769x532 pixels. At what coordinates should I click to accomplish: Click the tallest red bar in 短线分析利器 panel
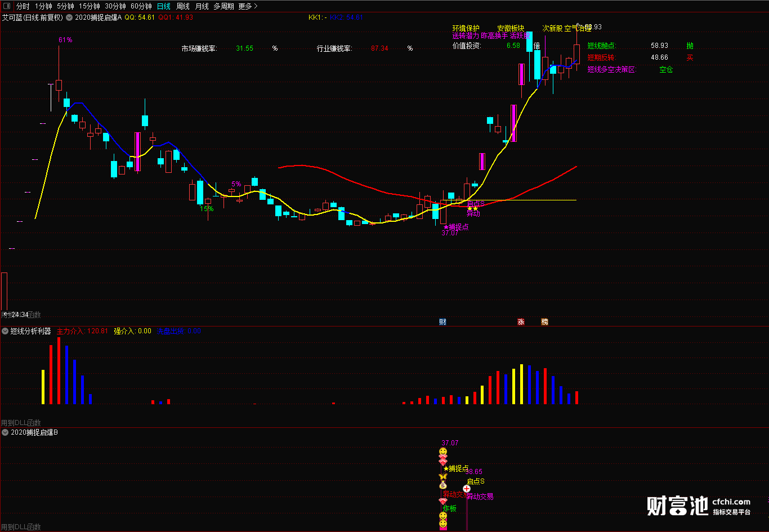[59, 370]
